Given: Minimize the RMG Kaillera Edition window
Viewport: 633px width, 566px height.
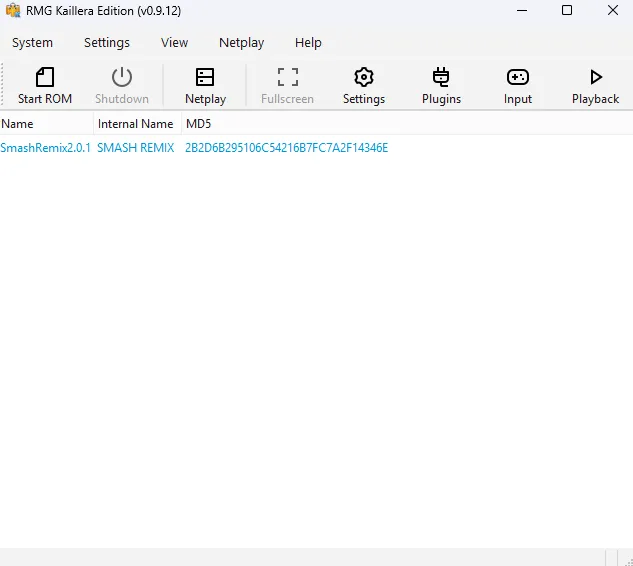Looking at the screenshot, I should tap(522, 10).
